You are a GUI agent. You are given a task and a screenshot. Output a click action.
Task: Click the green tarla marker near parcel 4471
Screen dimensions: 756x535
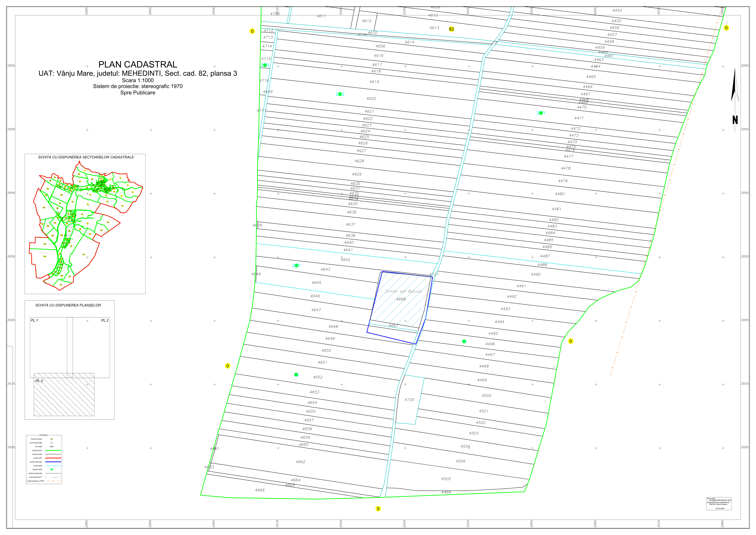[541, 113]
